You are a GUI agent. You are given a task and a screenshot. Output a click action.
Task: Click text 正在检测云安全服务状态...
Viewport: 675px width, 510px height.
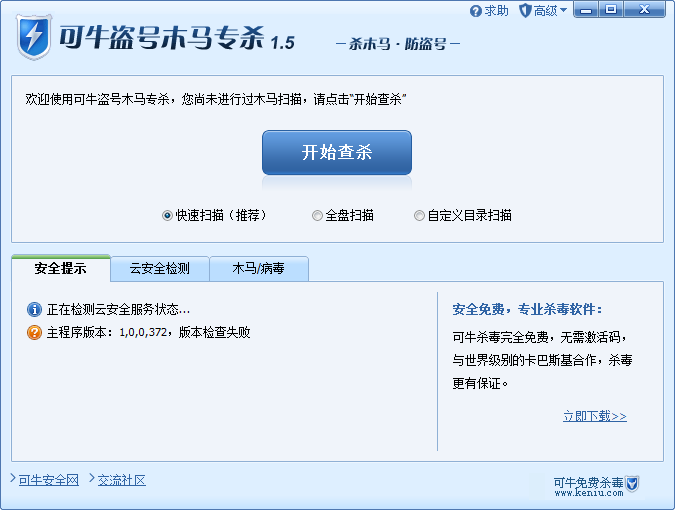click(118, 309)
